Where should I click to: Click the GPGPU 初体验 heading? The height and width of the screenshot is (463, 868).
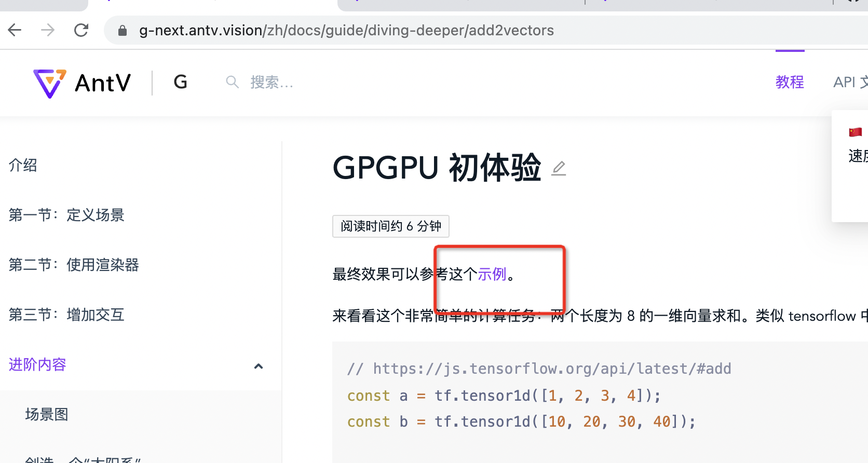[x=437, y=168]
